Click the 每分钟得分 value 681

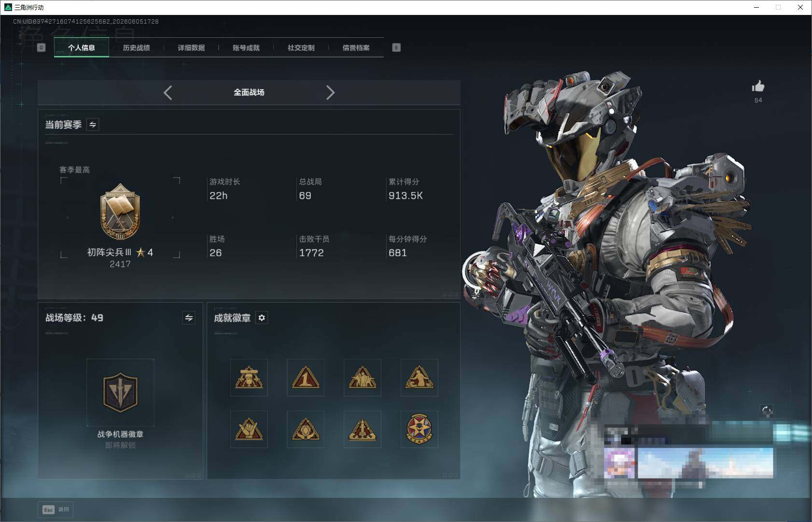(398, 253)
